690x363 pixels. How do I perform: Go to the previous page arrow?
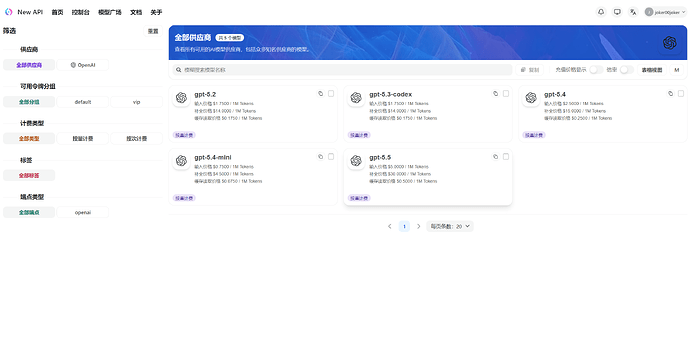pos(389,226)
